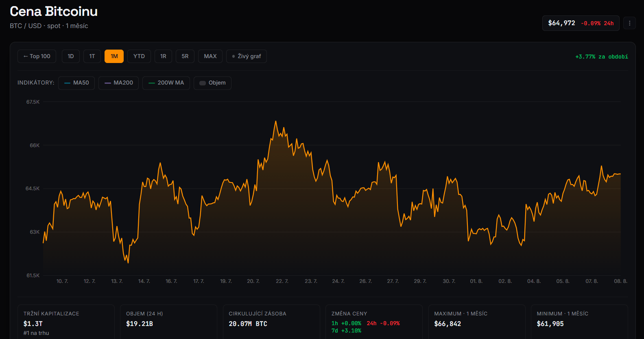Toggle the Objem volume indicator
Image resolution: width=644 pixels, height=339 pixels.
point(212,83)
